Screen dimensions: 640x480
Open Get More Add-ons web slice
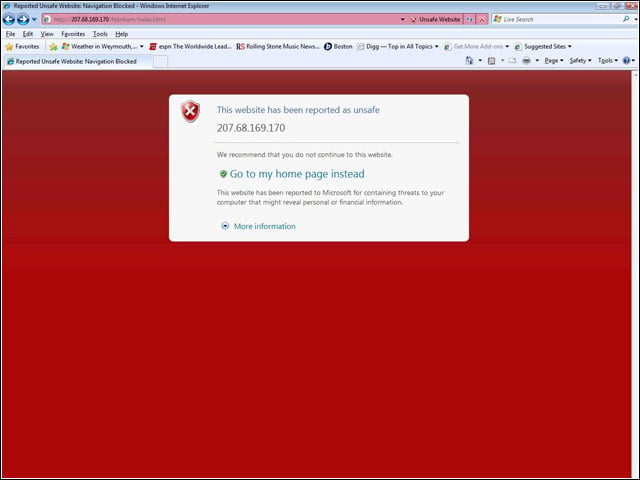(473, 47)
